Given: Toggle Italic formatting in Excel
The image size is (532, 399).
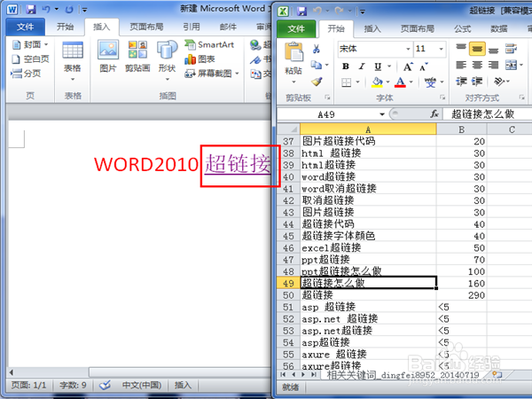Looking at the screenshot, I should click(x=362, y=66).
